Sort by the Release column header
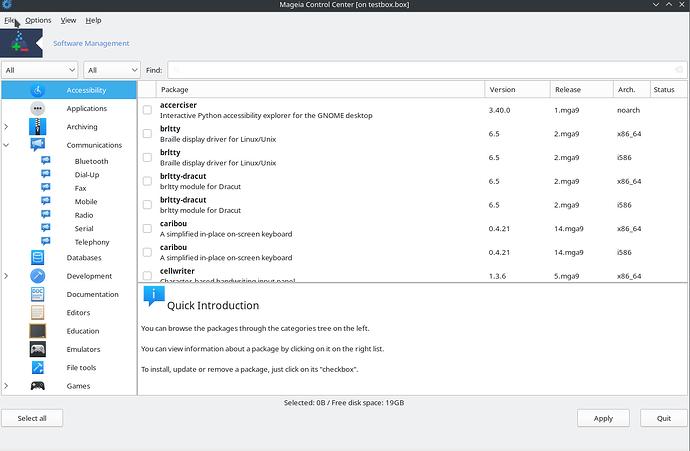The height and width of the screenshot is (451, 690). click(x=582, y=89)
